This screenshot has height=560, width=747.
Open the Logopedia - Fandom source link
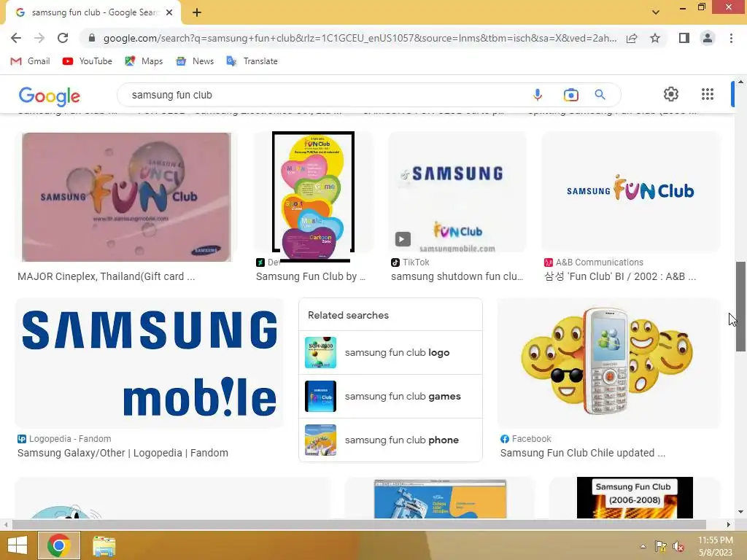click(x=65, y=438)
